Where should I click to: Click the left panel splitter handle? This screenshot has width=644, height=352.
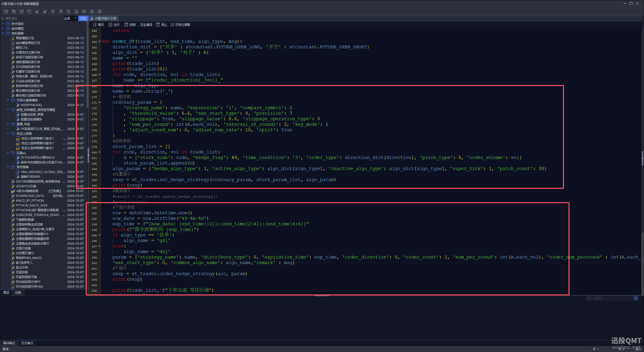pos(88,155)
